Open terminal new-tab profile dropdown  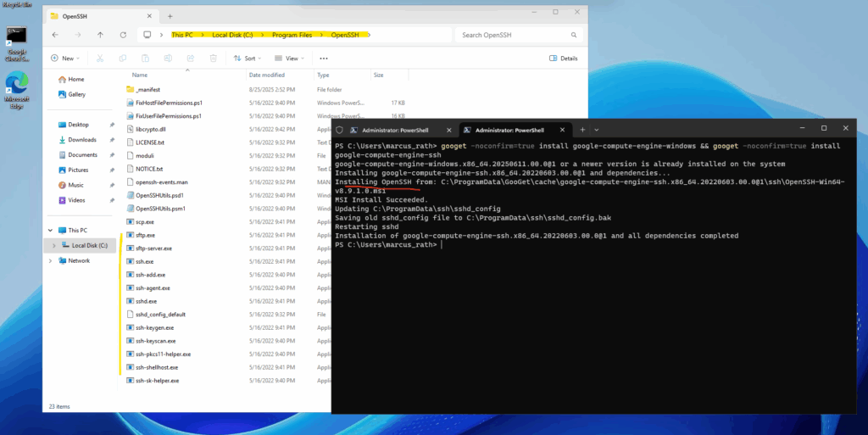pyautogui.click(x=596, y=130)
